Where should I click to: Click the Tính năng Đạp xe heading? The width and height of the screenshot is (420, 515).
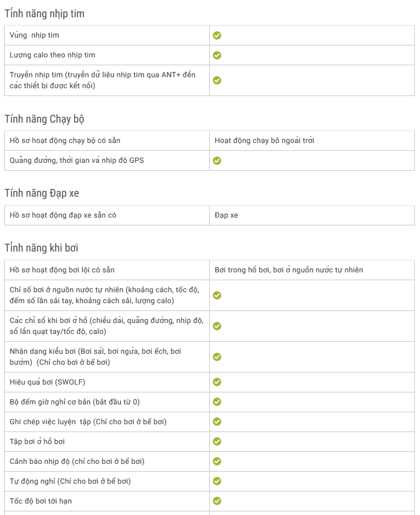(x=42, y=194)
